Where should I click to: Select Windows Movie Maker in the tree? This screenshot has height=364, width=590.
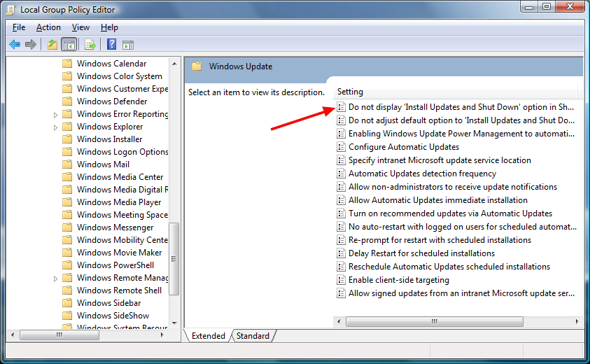pos(119,253)
